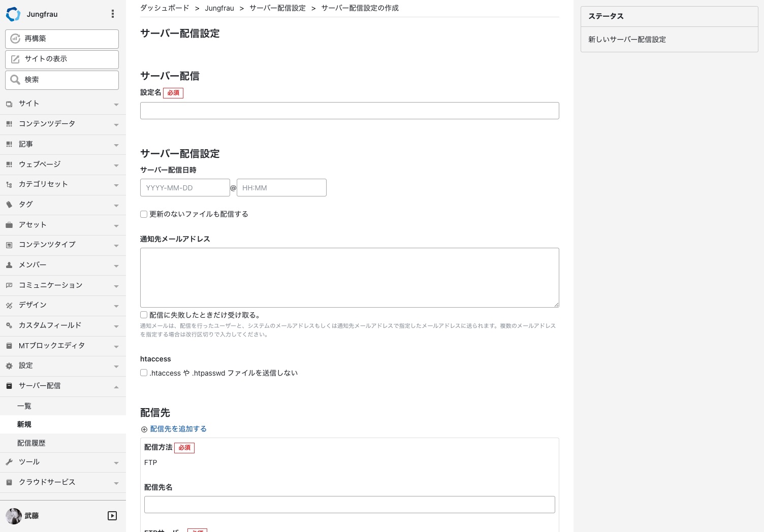The image size is (764, 532).
Task: Expand the 設定 menu arrow
Action: (x=116, y=367)
